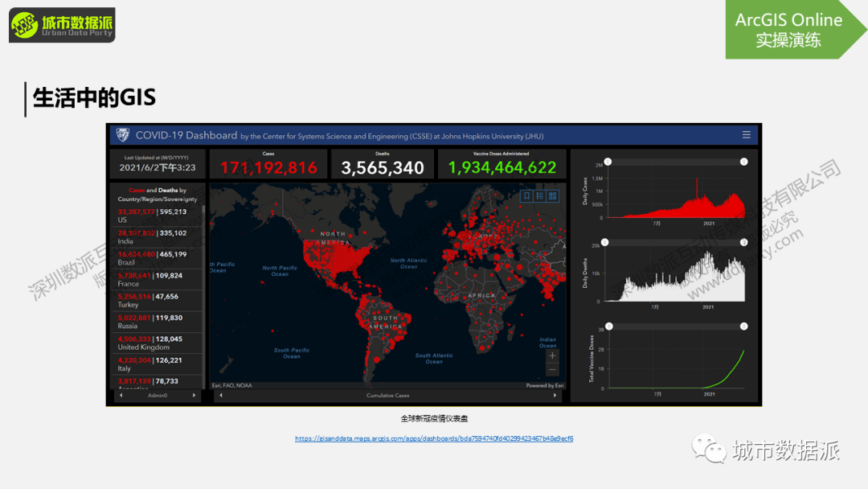Zoom in on the map
The image size is (868, 489).
click(x=552, y=355)
